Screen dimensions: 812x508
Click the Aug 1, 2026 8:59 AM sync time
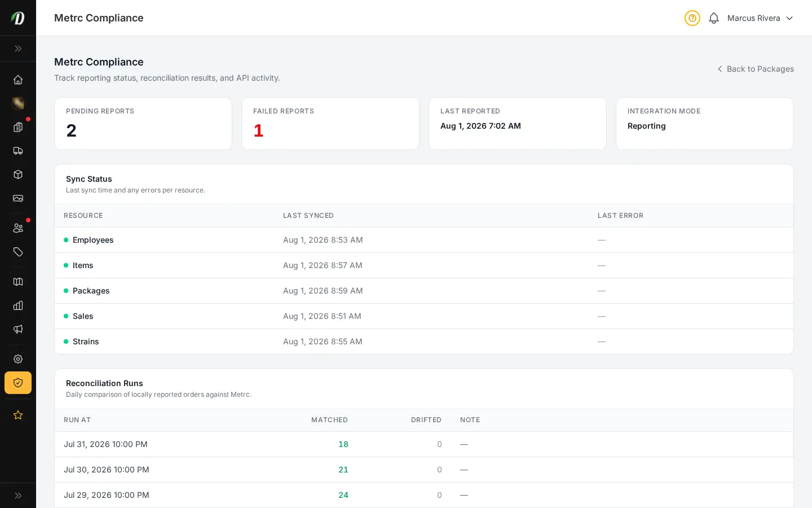tap(323, 291)
